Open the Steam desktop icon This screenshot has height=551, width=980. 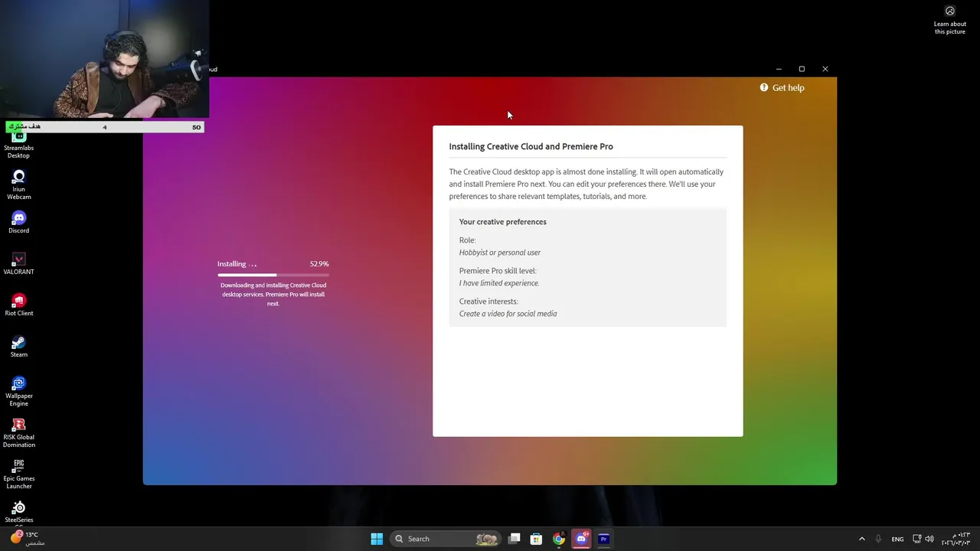(x=19, y=346)
